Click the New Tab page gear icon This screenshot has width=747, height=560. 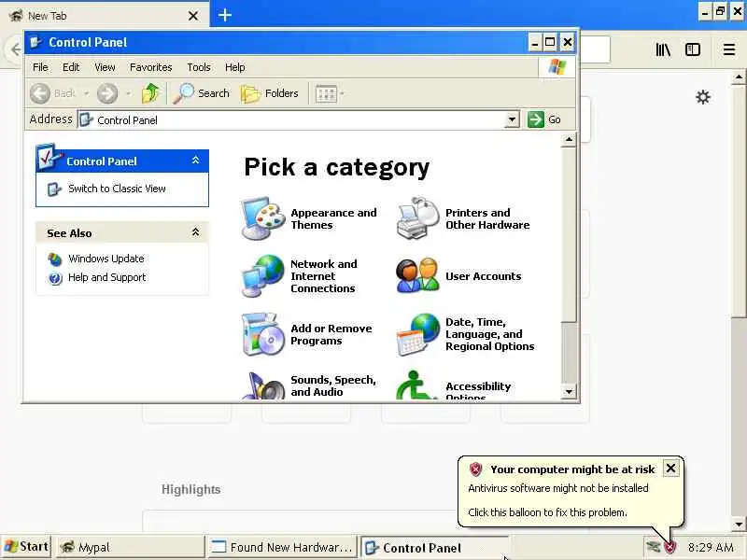[x=703, y=97]
